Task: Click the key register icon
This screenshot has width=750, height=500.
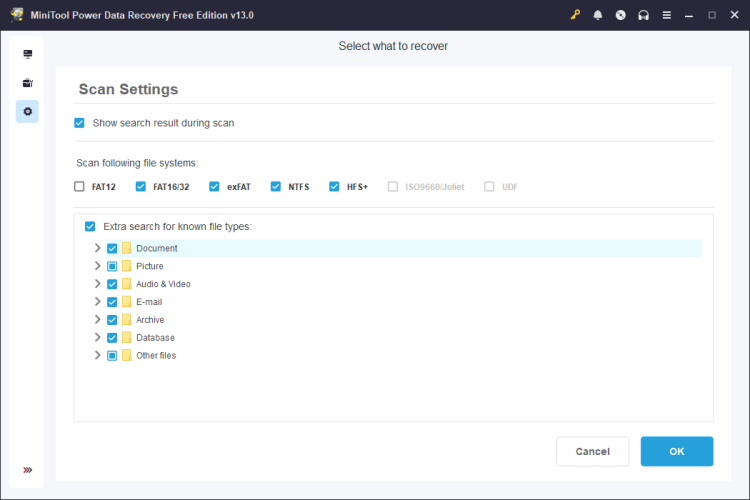Action: (575, 15)
